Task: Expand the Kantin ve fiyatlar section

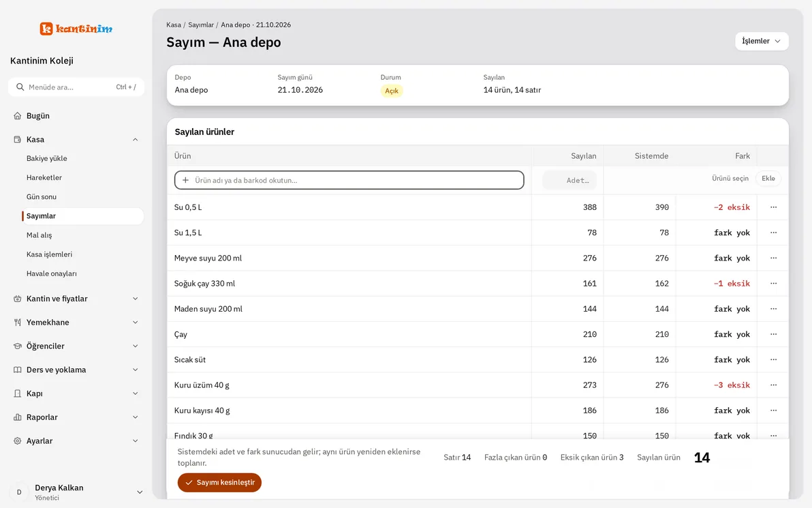Action: coord(135,299)
